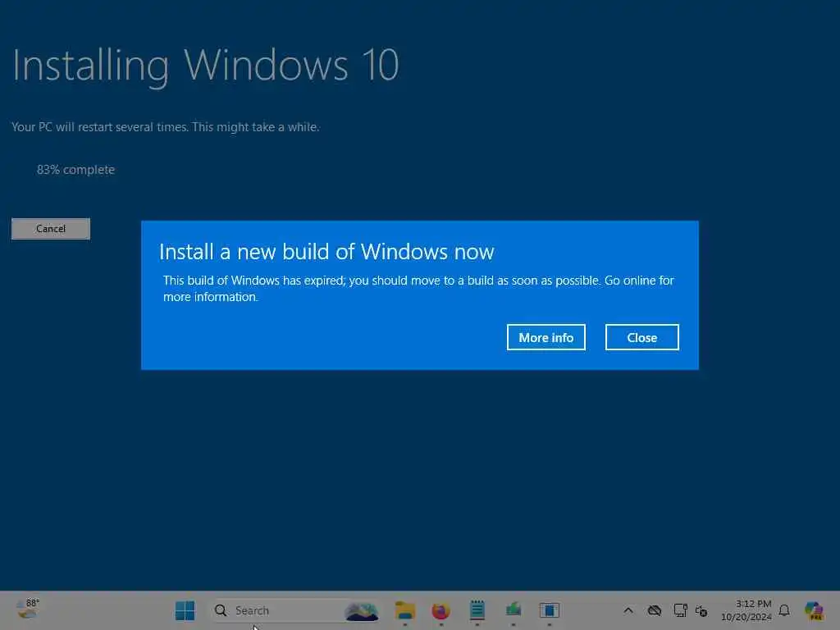The width and height of the screenshot is (840, 630).
Task: Click the muted volume tray icon
Action: pyautogui.click(x=701, y=610)
